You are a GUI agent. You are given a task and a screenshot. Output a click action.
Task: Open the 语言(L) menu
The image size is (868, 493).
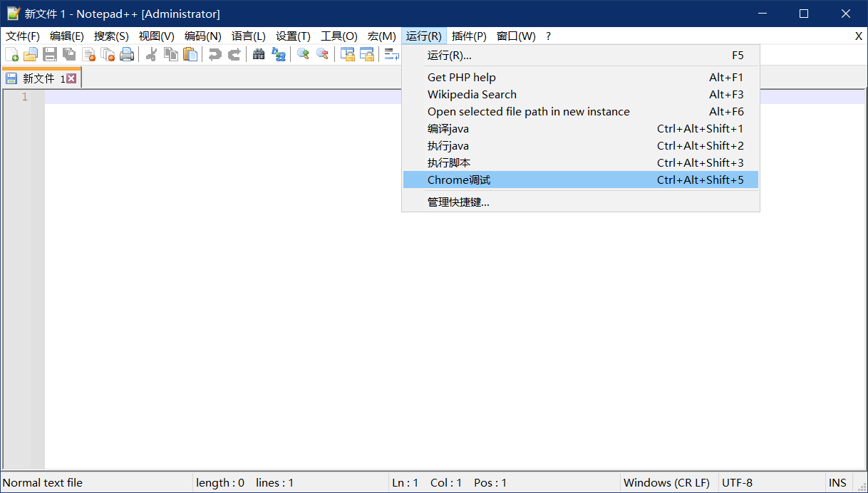click(249, 36)
